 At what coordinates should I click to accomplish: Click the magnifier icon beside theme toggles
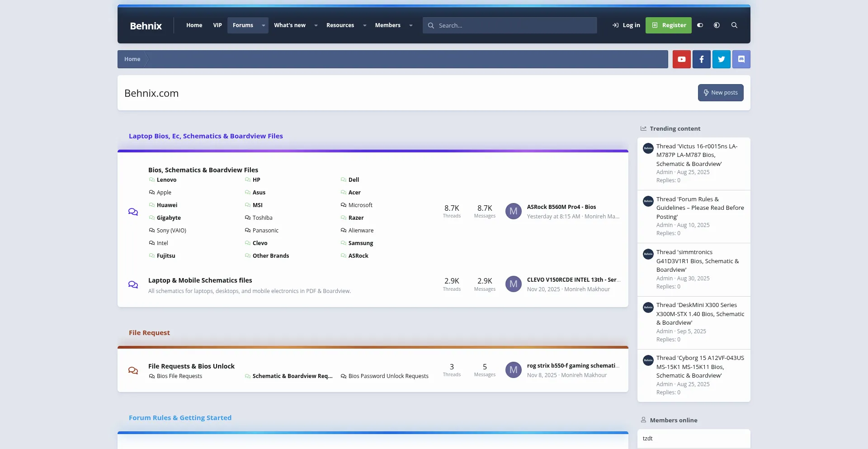(x=734, y=25)
